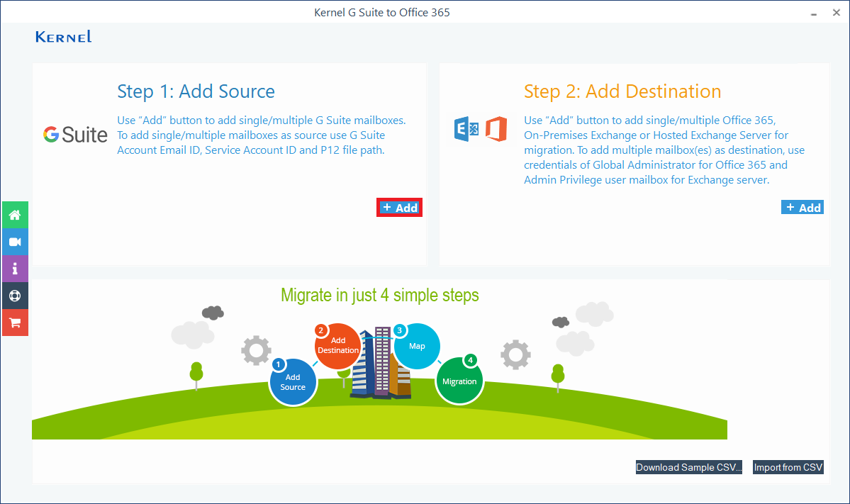Viewport: 850px width, 504px height.
Task: Click Migrate in just 4 simple steps text
Action: coord(379,296)
